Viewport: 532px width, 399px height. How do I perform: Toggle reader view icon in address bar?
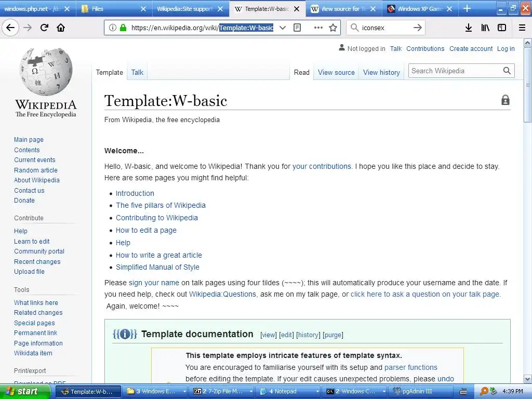pyautogui.click(x=297, y=28)
